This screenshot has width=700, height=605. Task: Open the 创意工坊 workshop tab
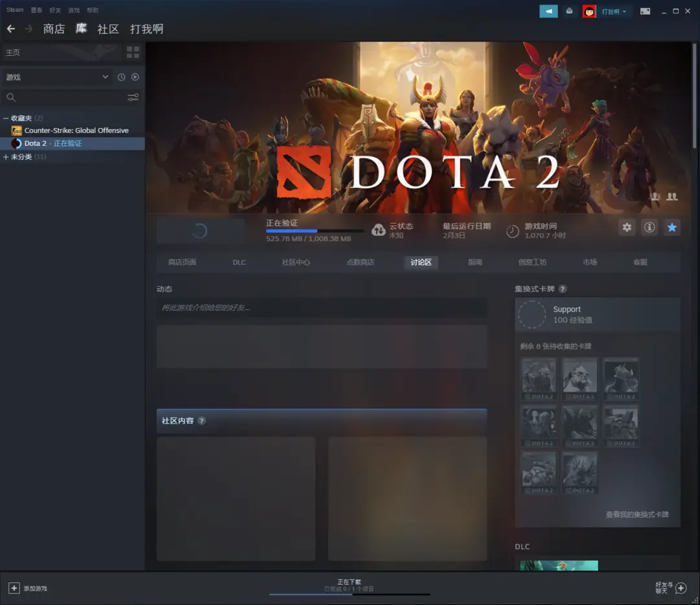tap(532, 262)
